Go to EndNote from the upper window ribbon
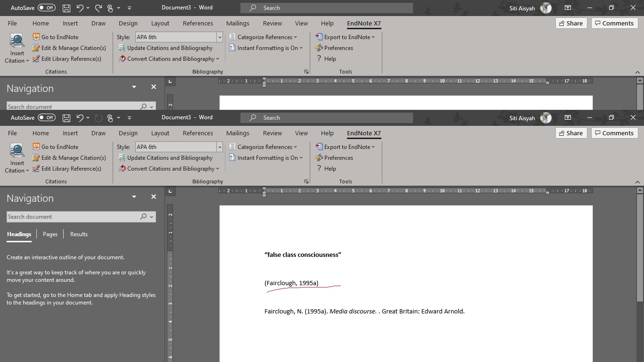This screenshot has height=362, width=644. [55, 37]
